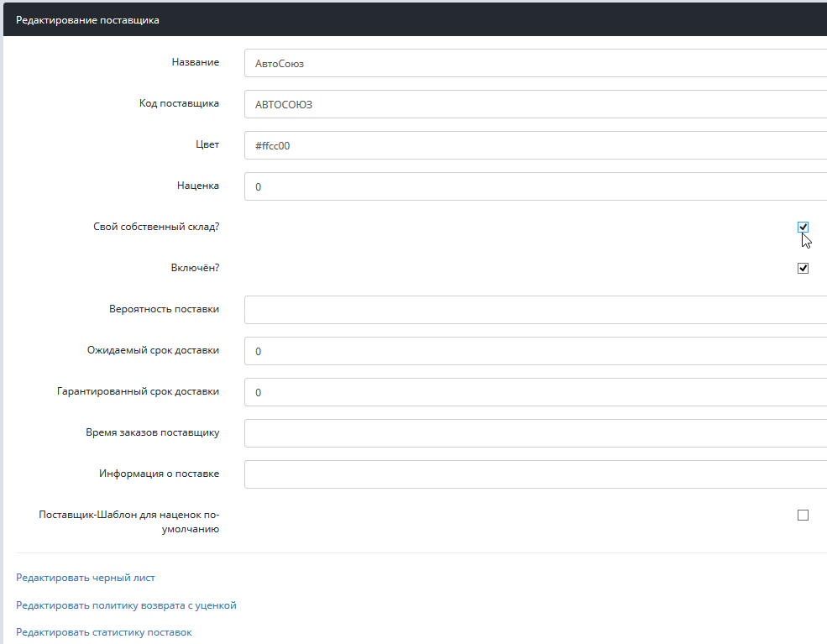Open the 'Редактировать черный лист' link
The width and height of the screenshot is (827, 644).
pyautogui.click(x=86, y=578)
